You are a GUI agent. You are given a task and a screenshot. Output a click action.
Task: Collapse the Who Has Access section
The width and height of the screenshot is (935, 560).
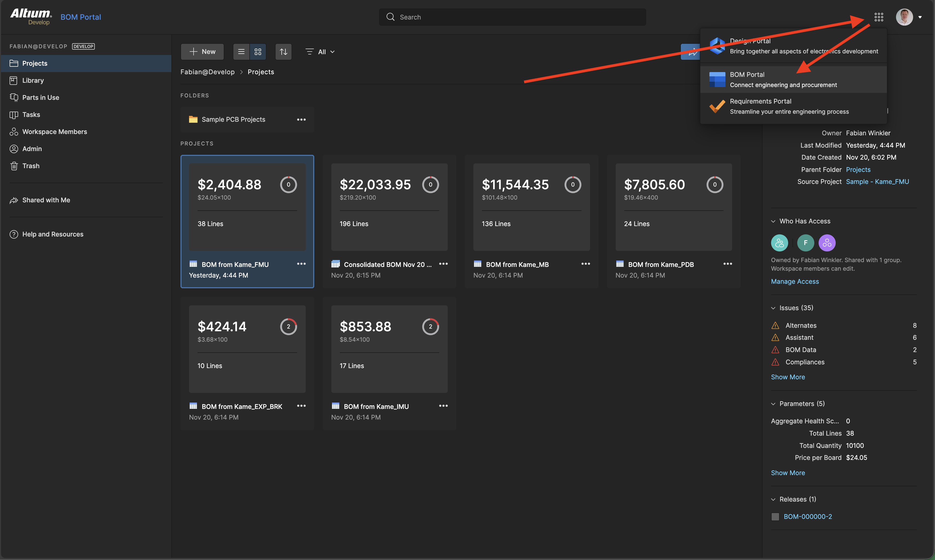pyautogui.click(x=773, y=221)
